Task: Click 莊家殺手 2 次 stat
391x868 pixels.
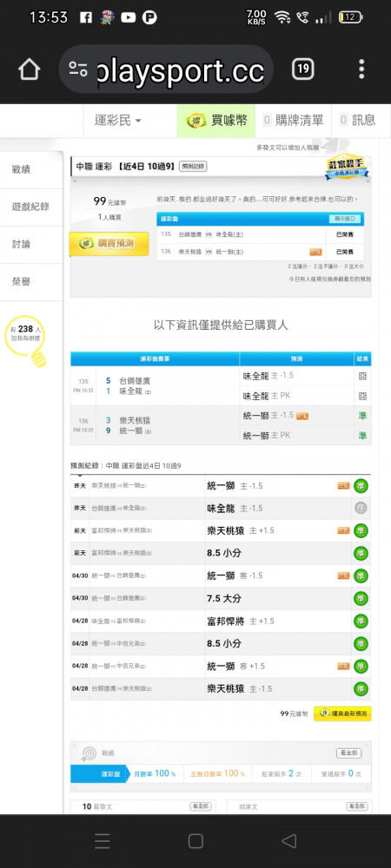Action: pos(281,774)
